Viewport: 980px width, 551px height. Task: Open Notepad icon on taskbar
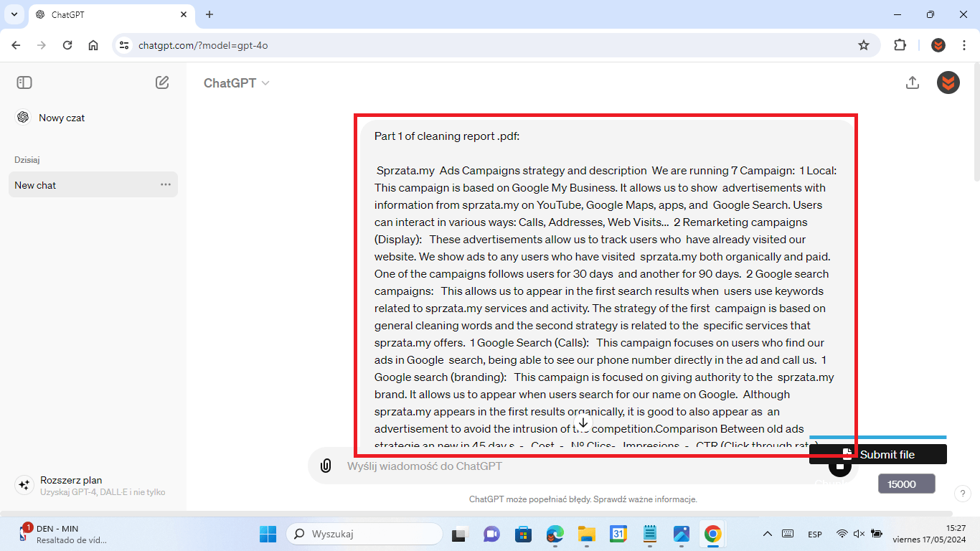click(x=650, y=534)
